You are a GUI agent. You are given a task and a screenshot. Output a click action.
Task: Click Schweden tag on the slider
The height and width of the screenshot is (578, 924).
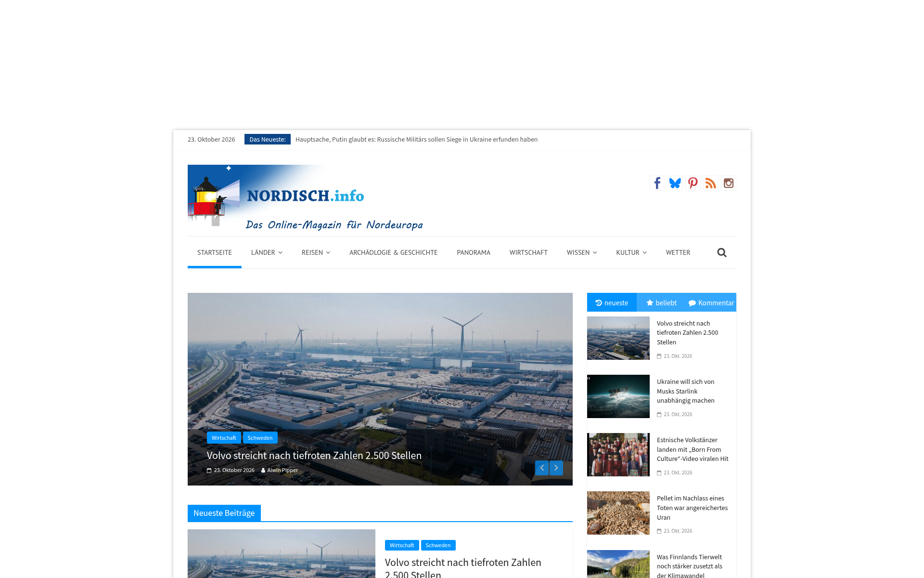260,438
